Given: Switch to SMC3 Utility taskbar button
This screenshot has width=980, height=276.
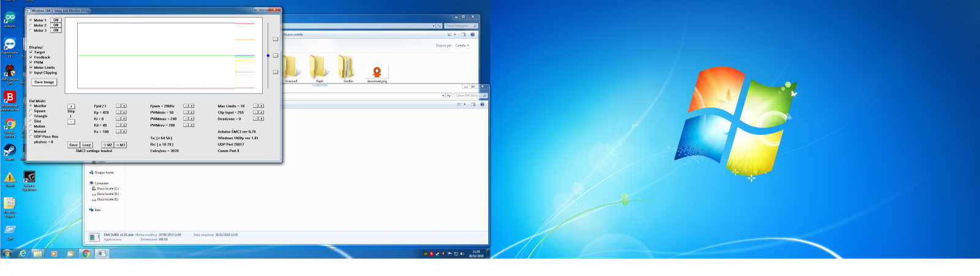Looking at the screenshot, I should click(x=102, y=253).
